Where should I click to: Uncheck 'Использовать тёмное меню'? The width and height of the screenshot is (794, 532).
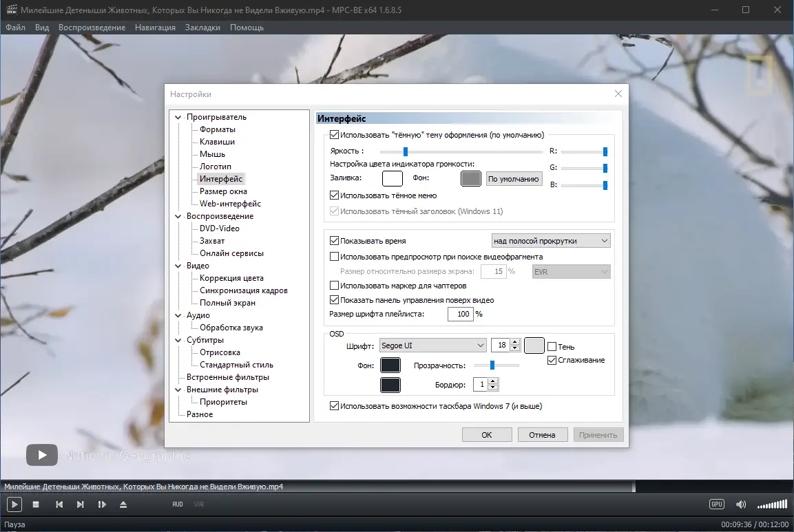click(335, 195)
